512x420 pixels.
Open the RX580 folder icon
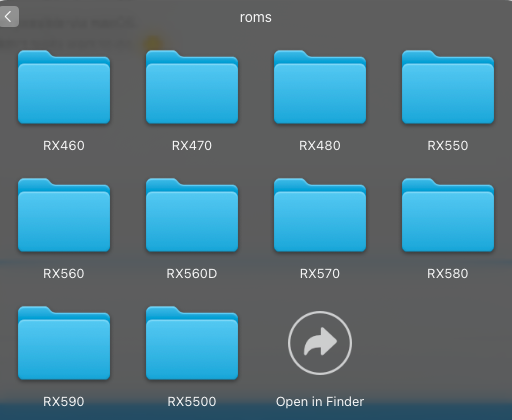coord(448,215)
